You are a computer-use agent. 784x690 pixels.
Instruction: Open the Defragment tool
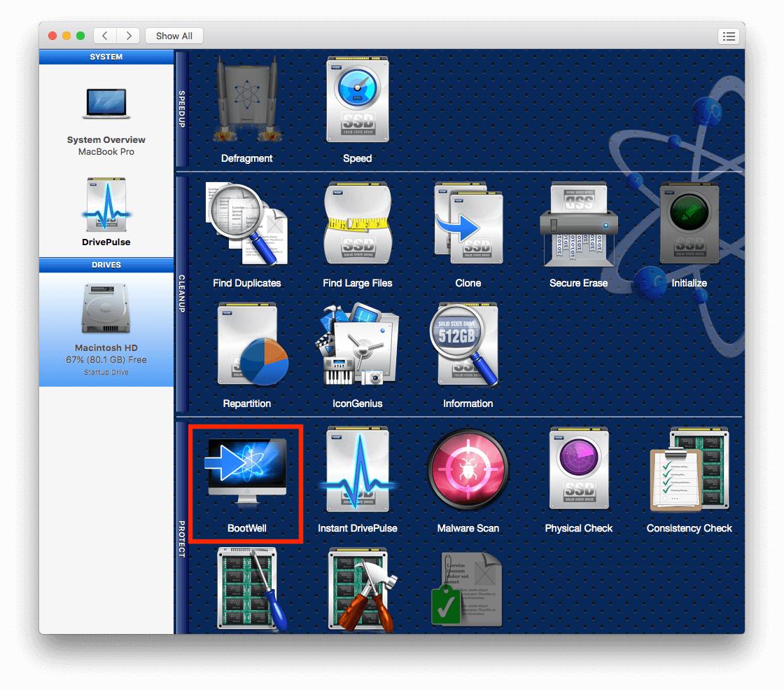(x=246, y=105)
